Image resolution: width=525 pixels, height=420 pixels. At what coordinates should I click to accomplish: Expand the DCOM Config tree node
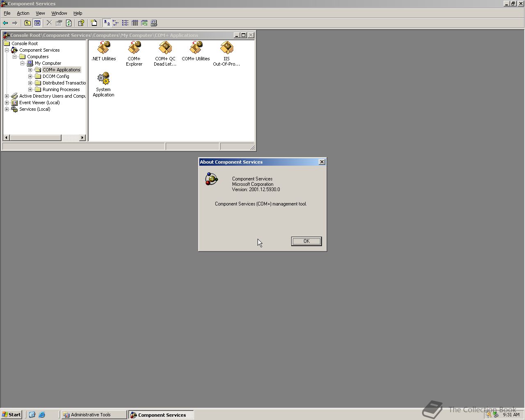[x=30, y=76]
